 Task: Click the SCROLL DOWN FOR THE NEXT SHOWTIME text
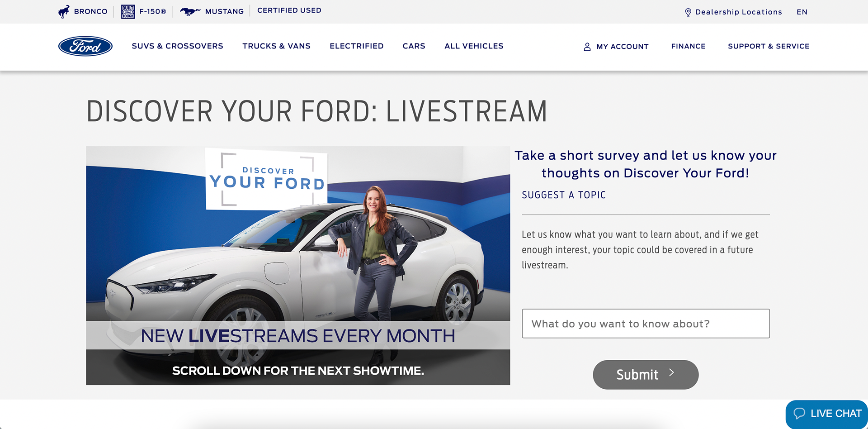coord(298,371)
